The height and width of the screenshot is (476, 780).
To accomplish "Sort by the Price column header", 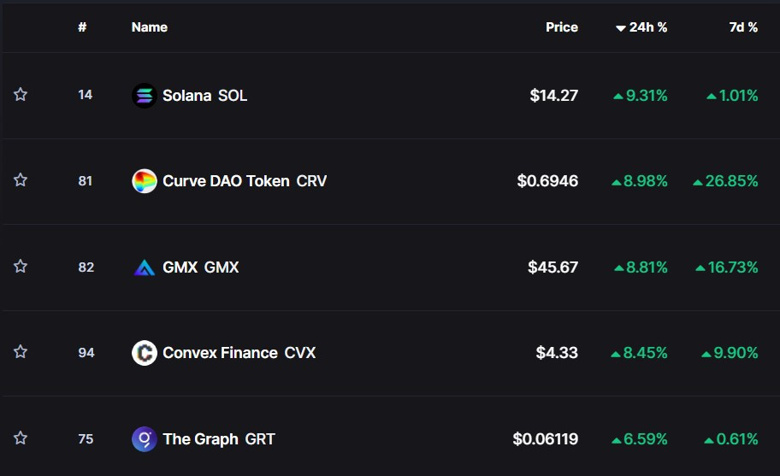I will 561,27.
